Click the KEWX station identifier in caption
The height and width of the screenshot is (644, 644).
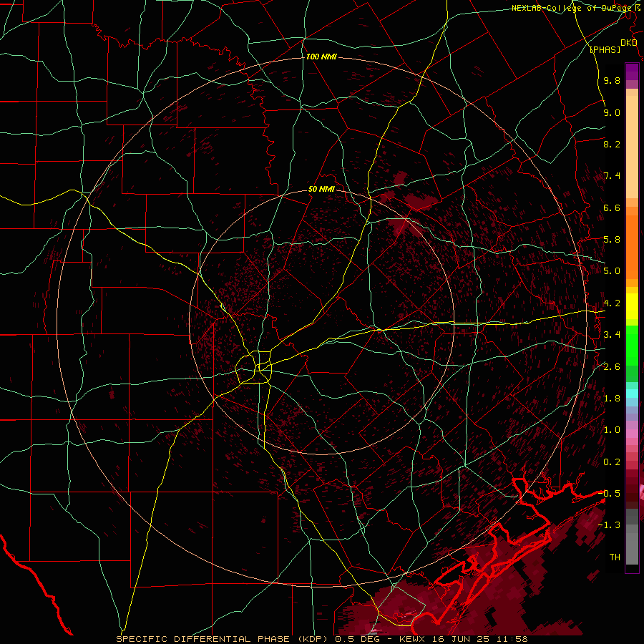point(414,639)
